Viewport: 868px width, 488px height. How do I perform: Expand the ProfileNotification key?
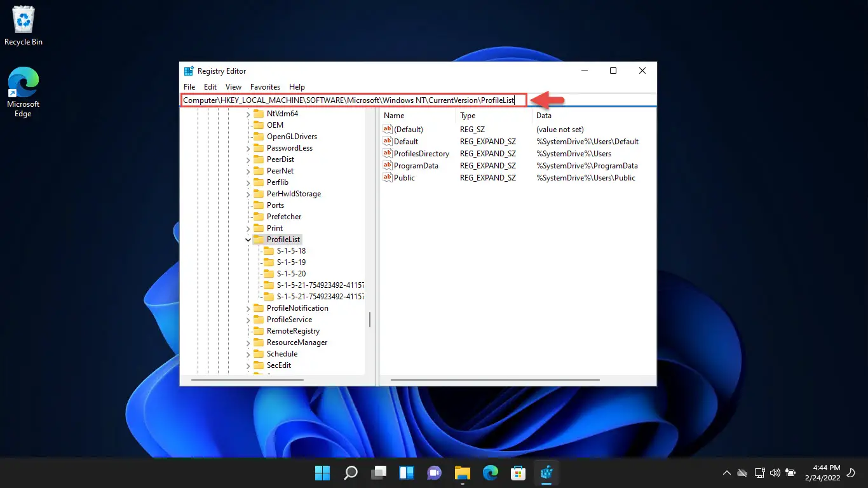248,308
